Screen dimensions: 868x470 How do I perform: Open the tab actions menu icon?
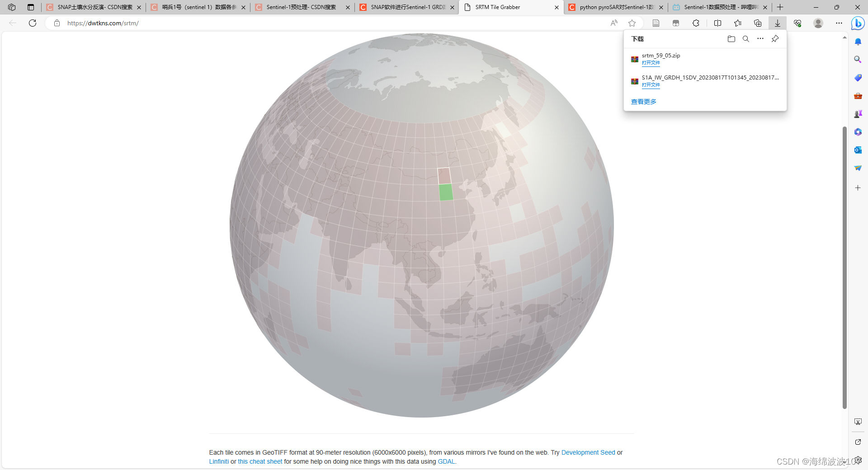pyautogui.click(x=31, y=7)
